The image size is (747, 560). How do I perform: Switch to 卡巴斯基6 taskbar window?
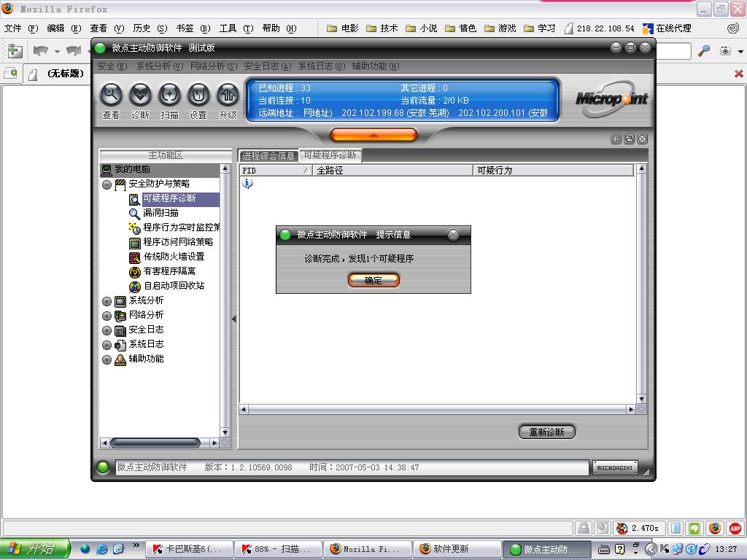[x=189, y=549]
